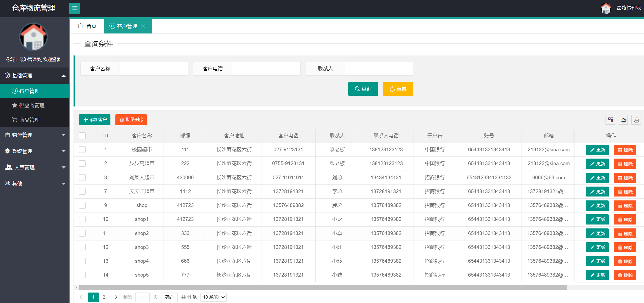644x303 pixels.
Task: Click the 仓库物流管理 title logo
Action: [33, 8]
